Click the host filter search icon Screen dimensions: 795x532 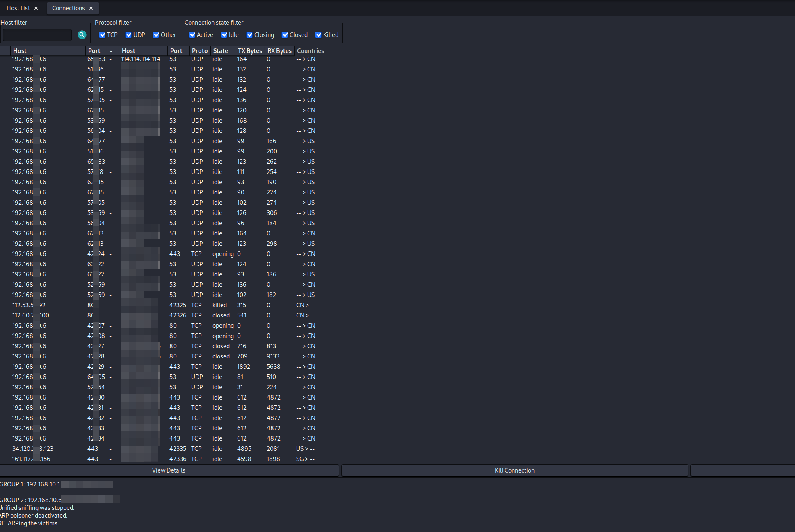(82, 35)
